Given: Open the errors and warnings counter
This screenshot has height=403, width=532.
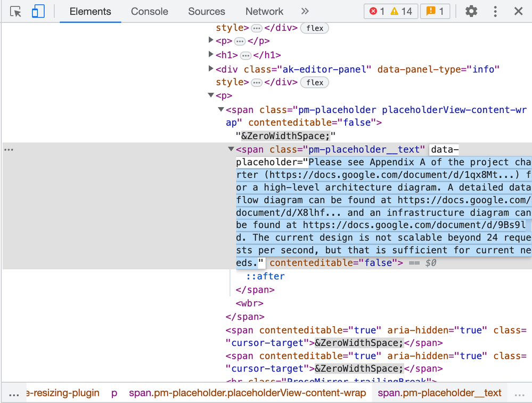Looking at the screenshot, I should click(391, 12).
